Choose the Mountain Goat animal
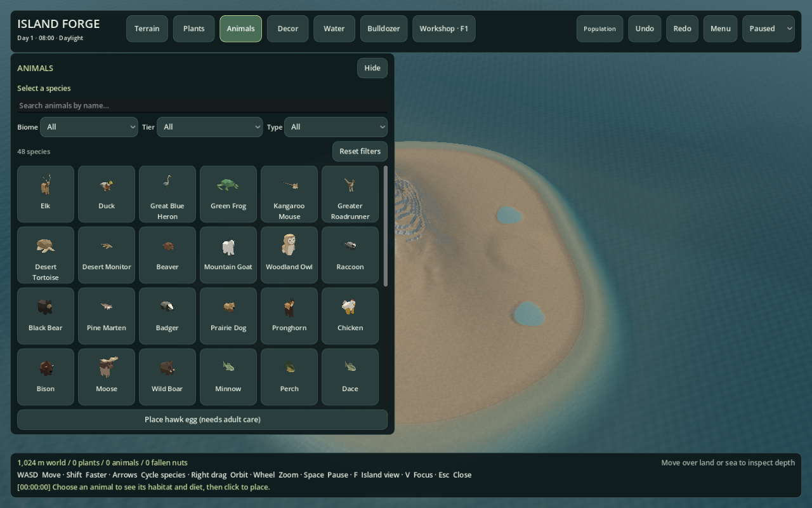The image size is (812, 508). click(228, 255)
